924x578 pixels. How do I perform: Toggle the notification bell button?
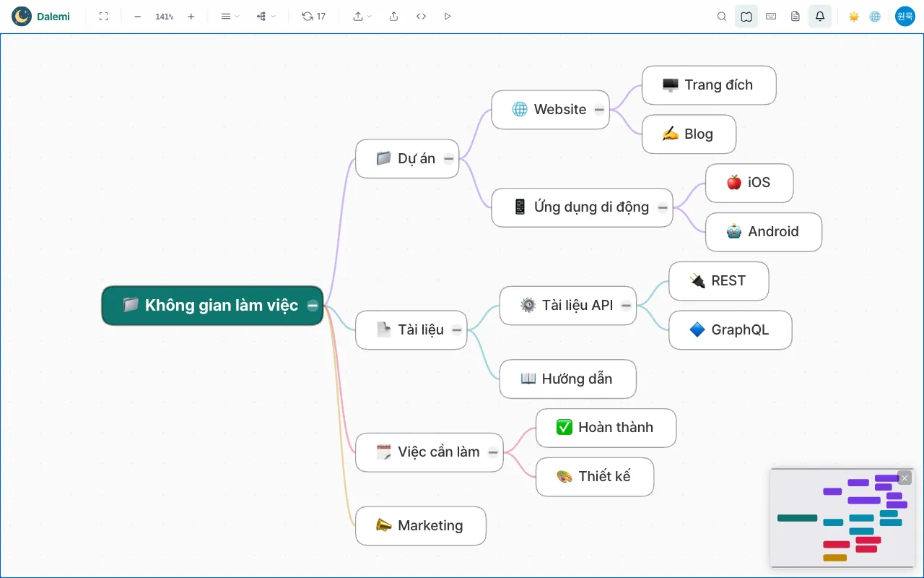tap(820, 16)
